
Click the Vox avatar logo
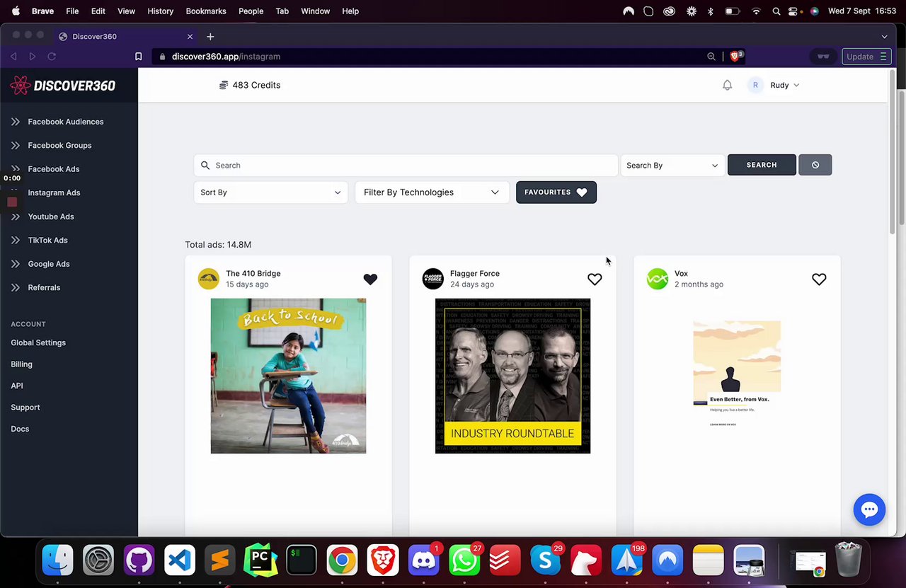pos(658,279)
